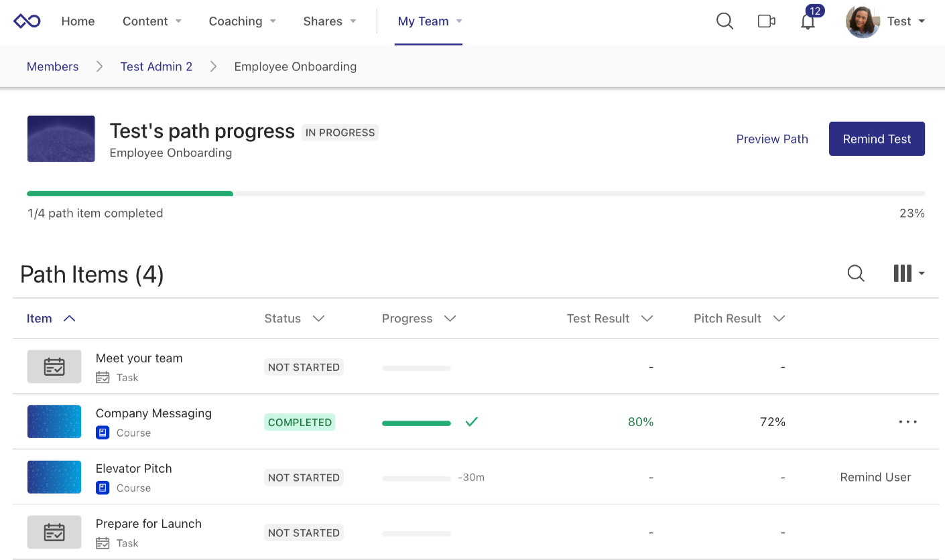The height and width of the screenshot is (560, 945).
Task: Open the Coaching menu
Action: click(242, 21)
